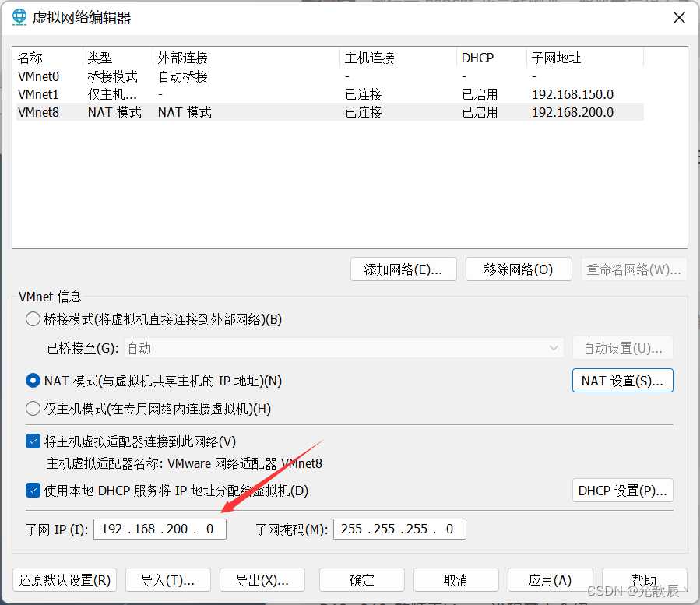Select NAT 模式 radio button
This screenshot has width=700, height=605.
33,381
